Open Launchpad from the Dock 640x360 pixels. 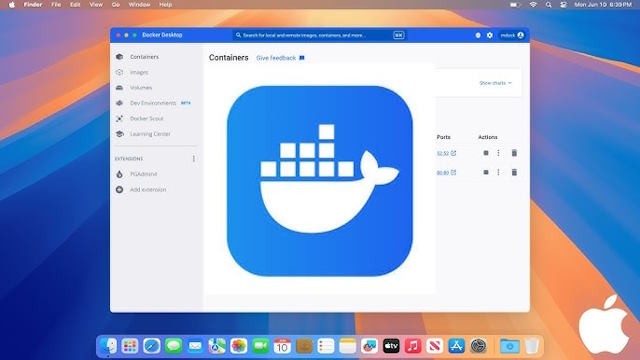pyautogui.click(x=130, y=346)
